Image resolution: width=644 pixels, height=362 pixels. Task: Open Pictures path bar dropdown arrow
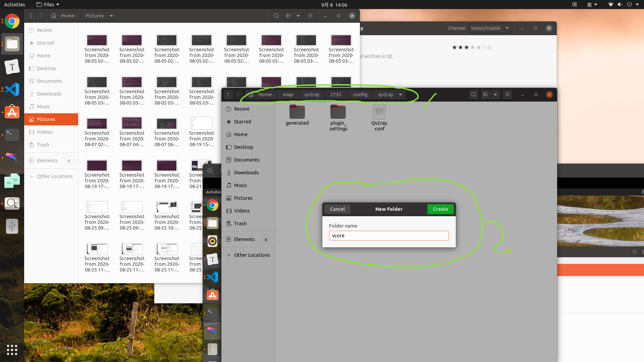point(111,16)
